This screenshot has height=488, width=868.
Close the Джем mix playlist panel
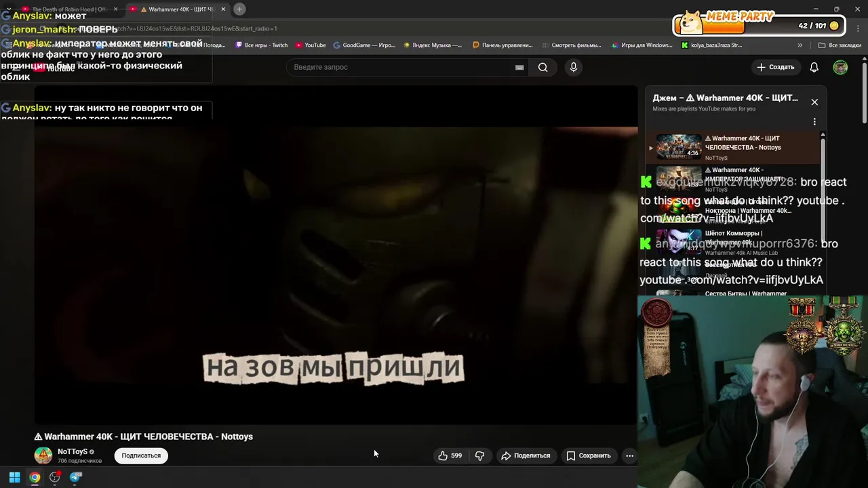tap(814, 102)
